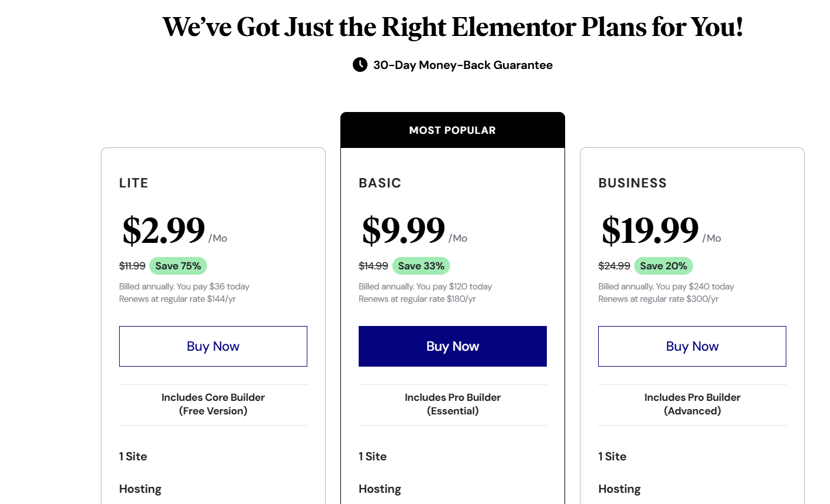Viewport: 830px width, 504px height.
Task: Select the BUSINESS plan title
Action: click(632, 183)
